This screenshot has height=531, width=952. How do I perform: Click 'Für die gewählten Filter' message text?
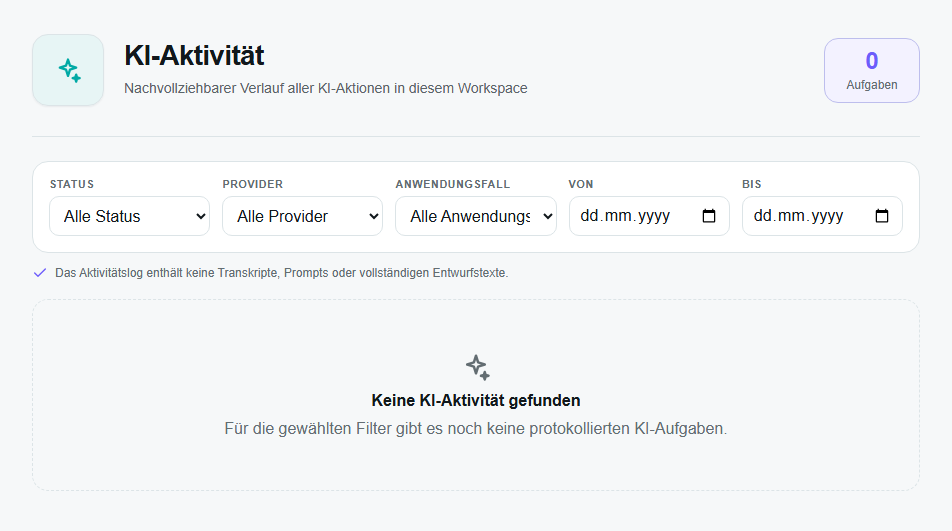pos(476,428)
